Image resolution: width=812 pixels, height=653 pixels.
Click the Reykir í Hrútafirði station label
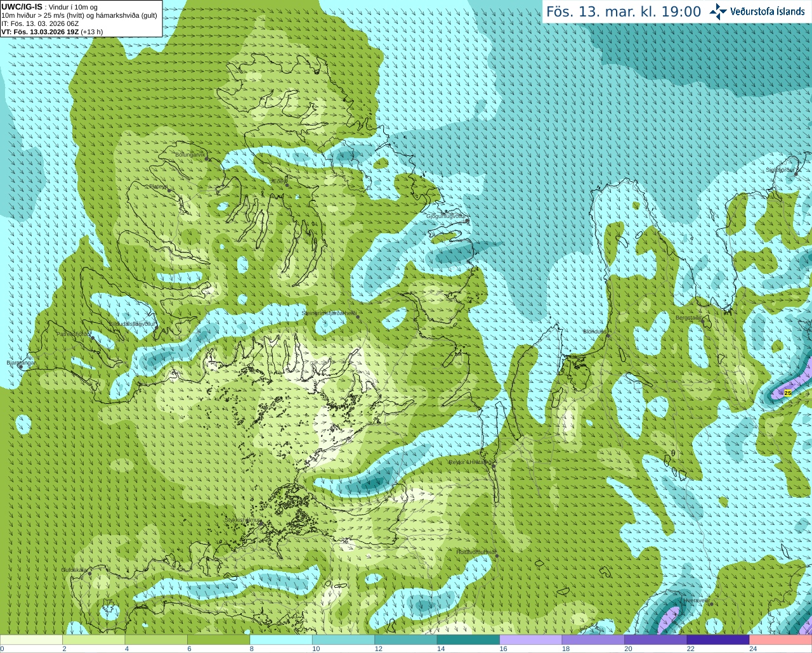tap(470, 462)
